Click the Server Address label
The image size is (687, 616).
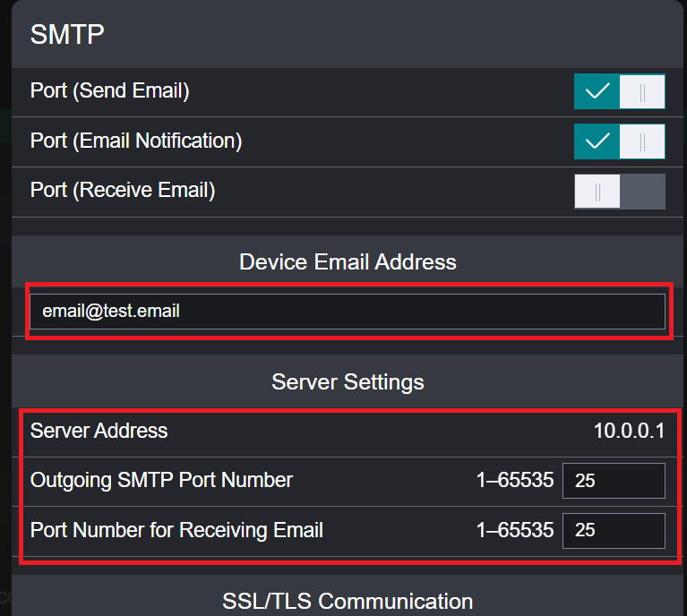click(99, 431)
